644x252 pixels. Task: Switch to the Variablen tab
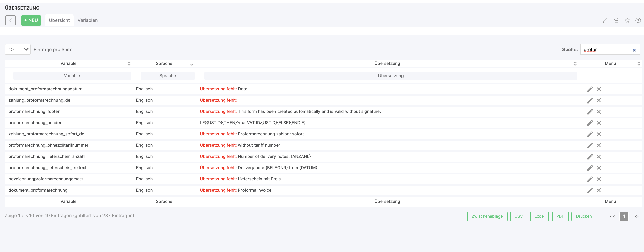pos(88,20)
